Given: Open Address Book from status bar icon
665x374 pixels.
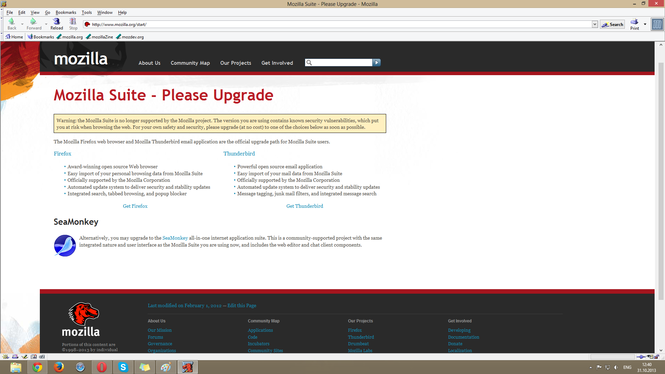Looking at the screenshot, I should (34, 357).
